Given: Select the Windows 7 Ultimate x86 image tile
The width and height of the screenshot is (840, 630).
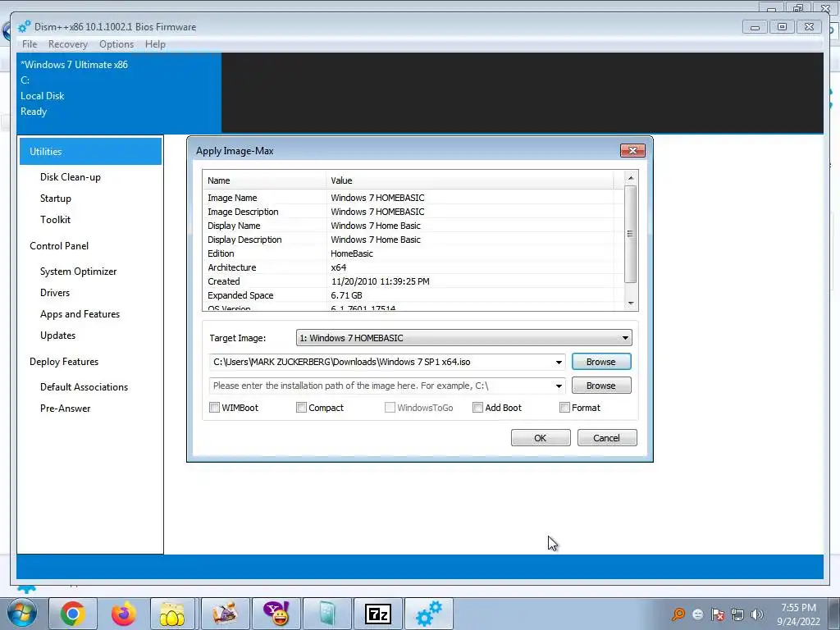Looking at the screenshot, I should (x=119, y=93).
